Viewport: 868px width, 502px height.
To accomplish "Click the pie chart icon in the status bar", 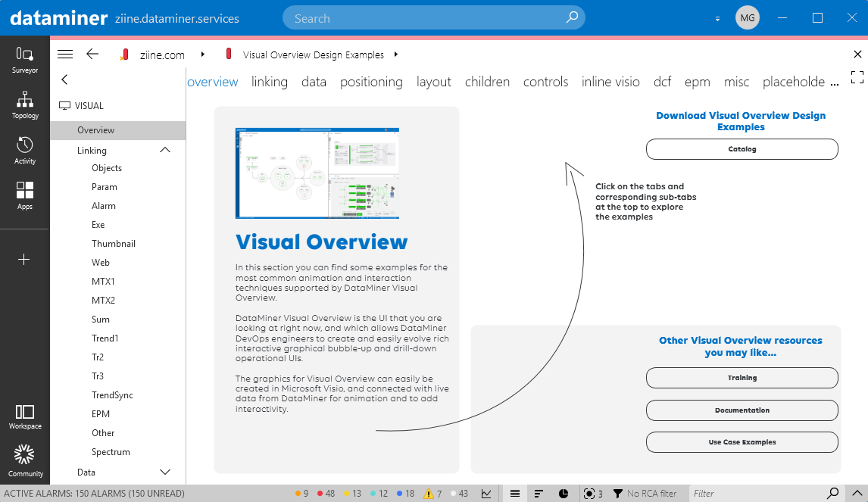I will 564,493.
